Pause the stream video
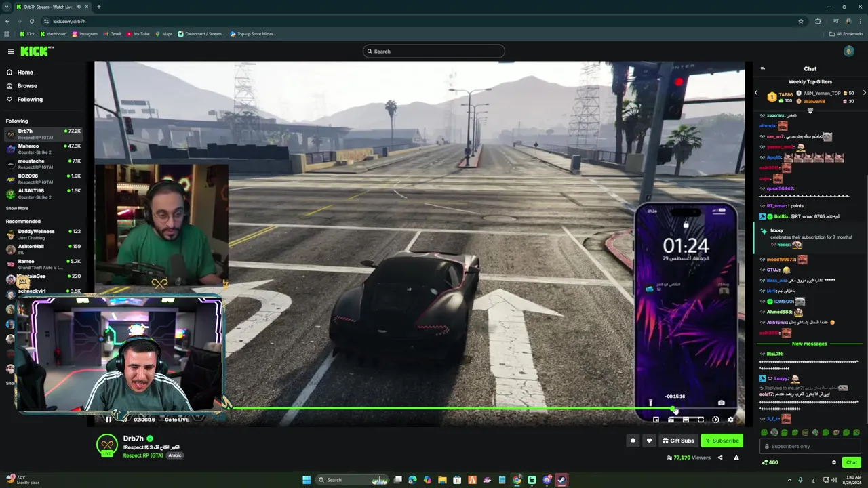 click(x=108, y=420)
